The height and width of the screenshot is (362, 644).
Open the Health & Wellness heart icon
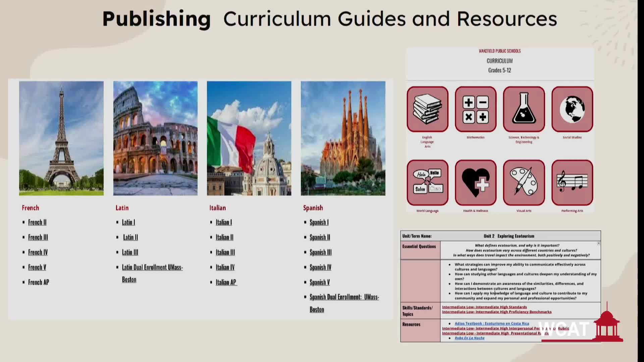[x=476, y=182]
